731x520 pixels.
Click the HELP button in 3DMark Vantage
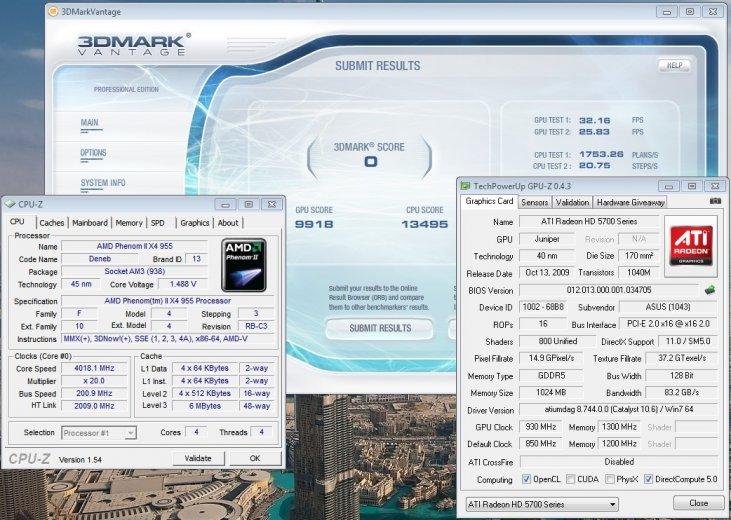673,65
